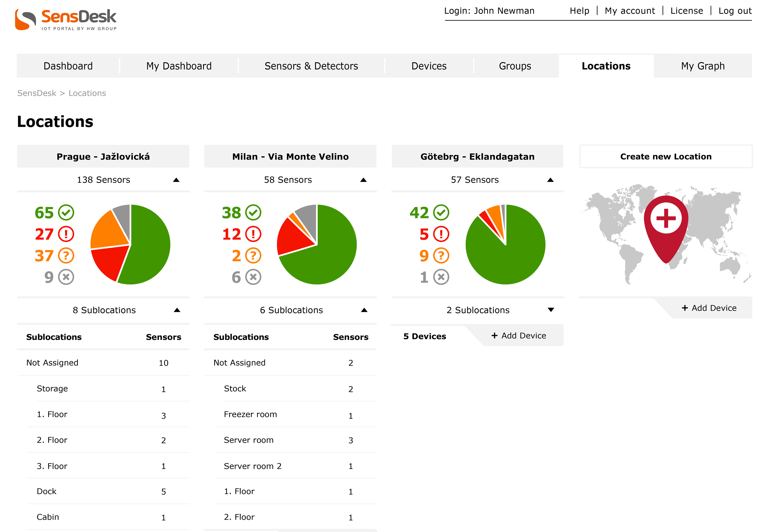Collapse the Prague 138 Sensors section
This screenshot has height=532, width=759.
click(176, 180)
